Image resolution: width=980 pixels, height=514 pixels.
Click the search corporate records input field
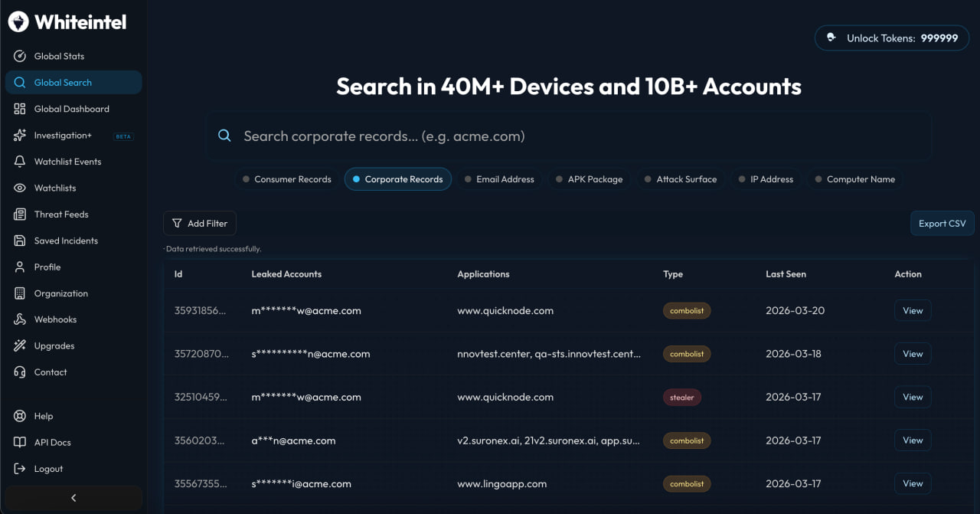coord(569,136)
